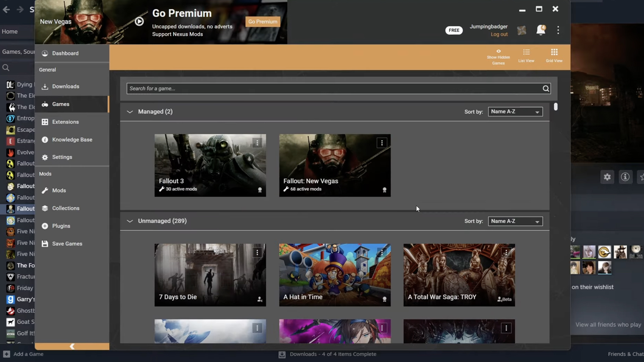This screenshot has width=644, height=362.
Task: Open Friends & Chat in Steam
Action: (x=626, y=354)
